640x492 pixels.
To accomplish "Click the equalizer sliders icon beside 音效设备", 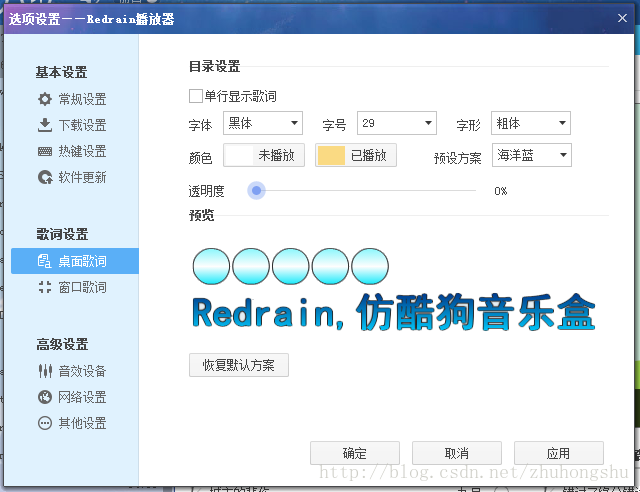I will (x=45, y=371).
